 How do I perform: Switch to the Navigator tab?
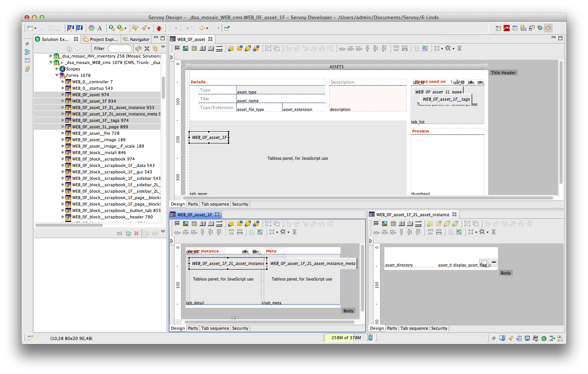(x=137, y=39)
